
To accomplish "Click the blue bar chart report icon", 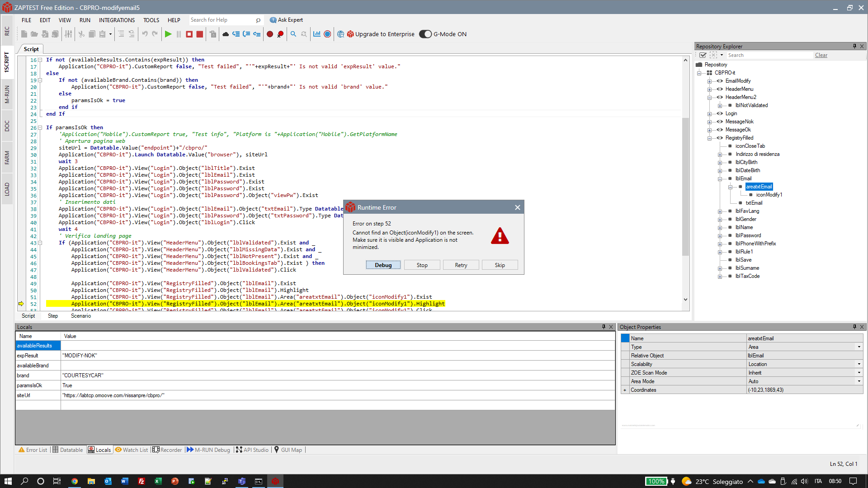I will [x=317, y=34].
